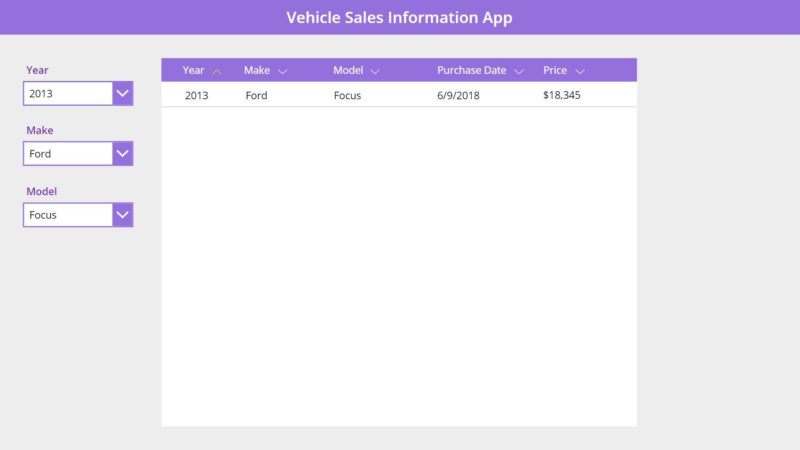
Task: Click the Price column sort chevron icon
Action: click(580, 71)
